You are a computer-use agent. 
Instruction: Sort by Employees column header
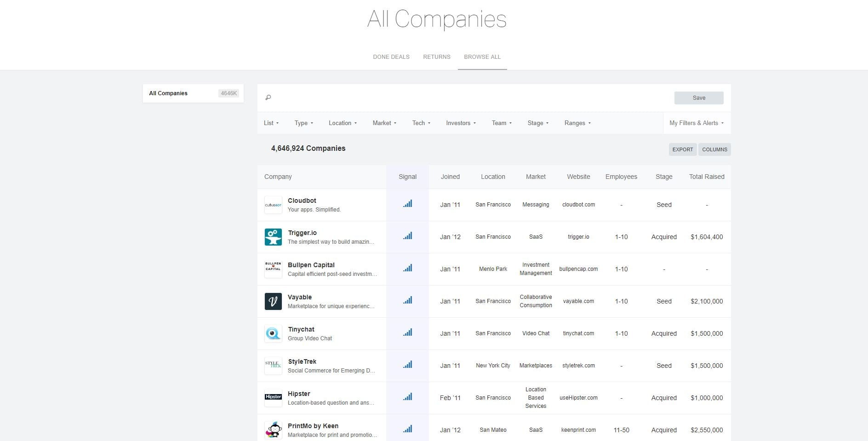(621, 177)
